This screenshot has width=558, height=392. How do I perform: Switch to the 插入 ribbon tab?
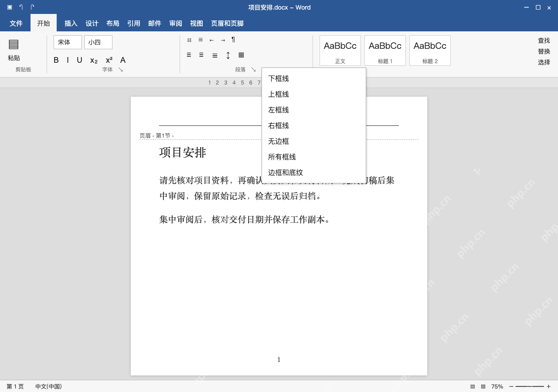click(71, 24)
